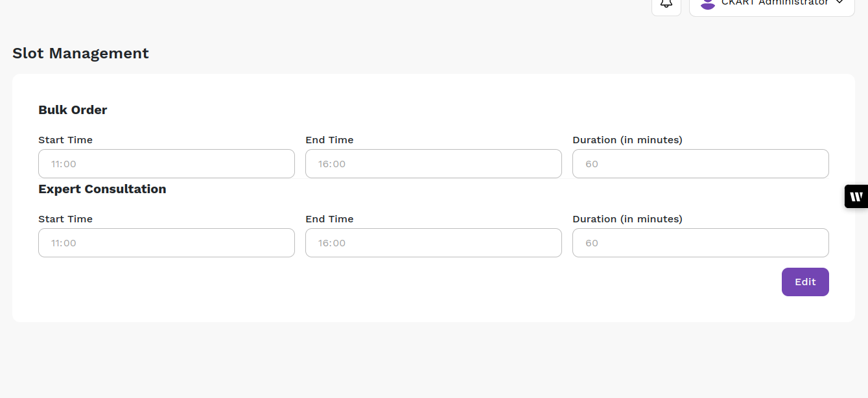Click Start Time label under Bulk Order
The width and height of the screenshot is (868, 398).
click(65, 140)
